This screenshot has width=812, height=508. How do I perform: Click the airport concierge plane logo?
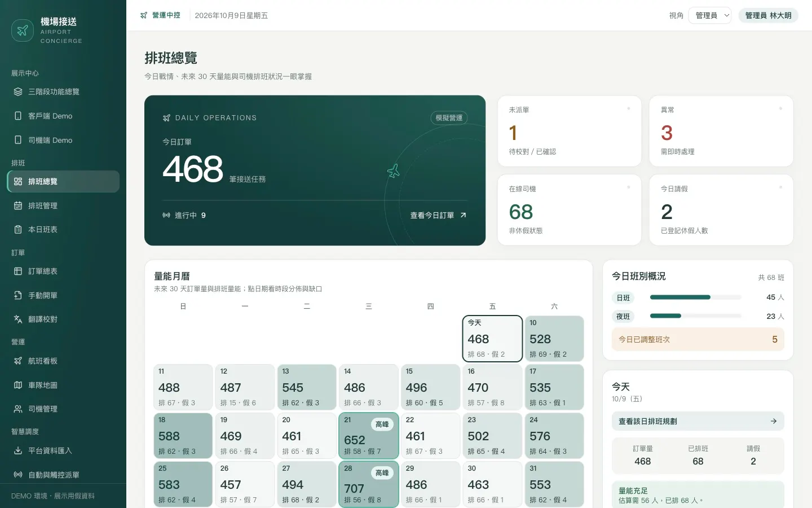(x=23, y=30)
